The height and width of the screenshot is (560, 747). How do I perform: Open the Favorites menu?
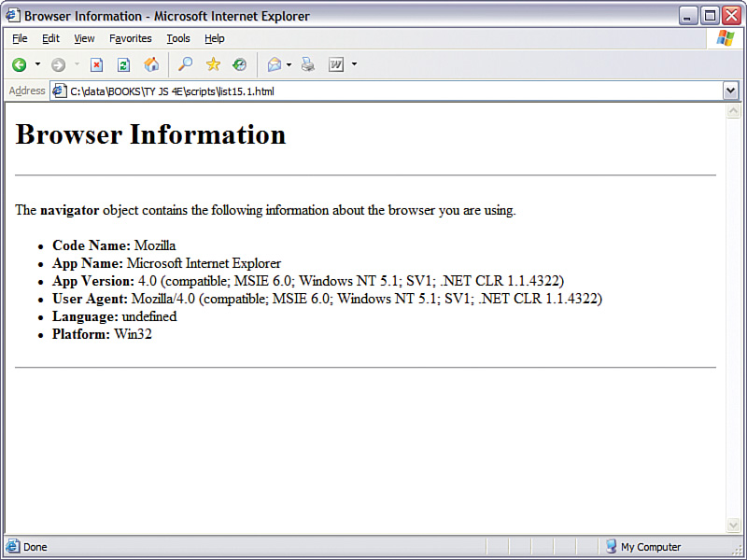130,38
